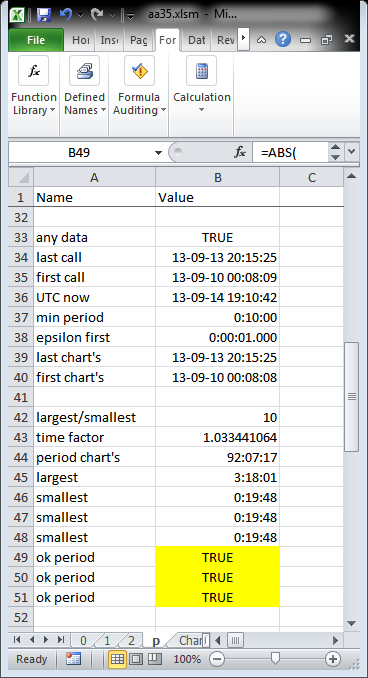Screen dimensions: 368x678
Task: Switch to sheet tab 1
Action: point(107,640)
